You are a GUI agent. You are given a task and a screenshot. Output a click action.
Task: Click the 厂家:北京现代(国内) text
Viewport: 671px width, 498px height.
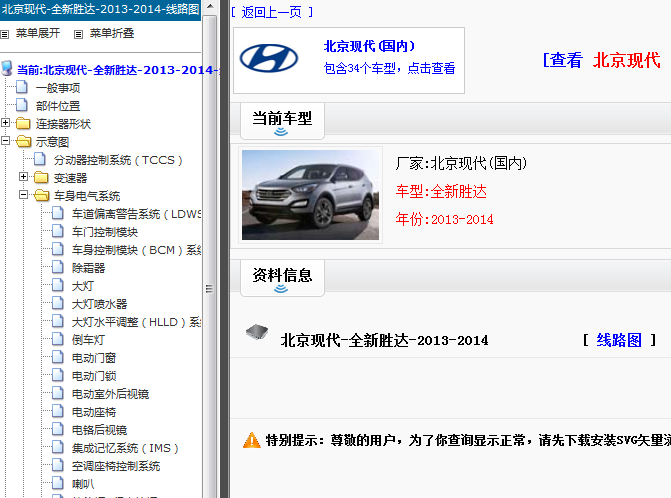click(x=461, y=163)
